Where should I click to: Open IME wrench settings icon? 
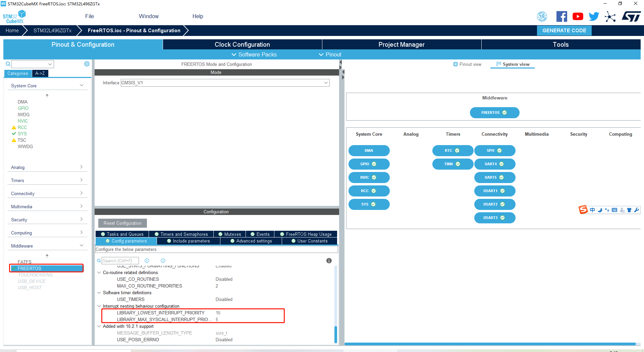[637, 210]
